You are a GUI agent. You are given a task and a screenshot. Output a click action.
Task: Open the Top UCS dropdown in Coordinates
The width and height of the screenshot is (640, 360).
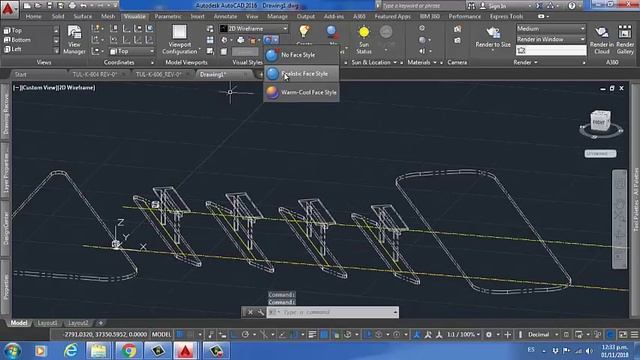pyautogui.click(x=132, y=51)
